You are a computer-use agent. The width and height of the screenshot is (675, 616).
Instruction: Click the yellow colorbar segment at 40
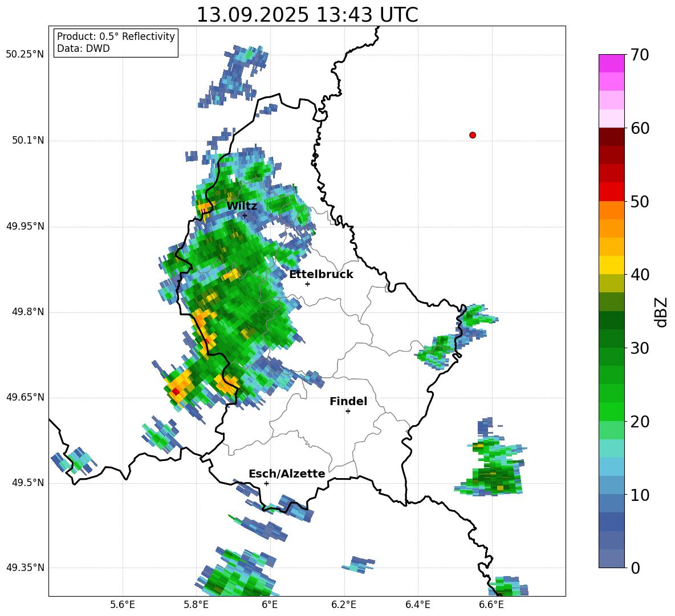[x=611, y=265]
